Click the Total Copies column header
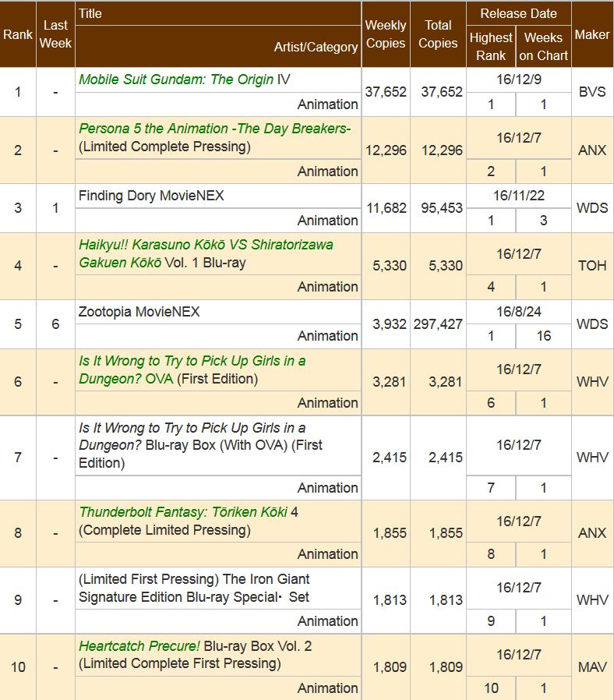614x700 pixels. click(438, 34)
